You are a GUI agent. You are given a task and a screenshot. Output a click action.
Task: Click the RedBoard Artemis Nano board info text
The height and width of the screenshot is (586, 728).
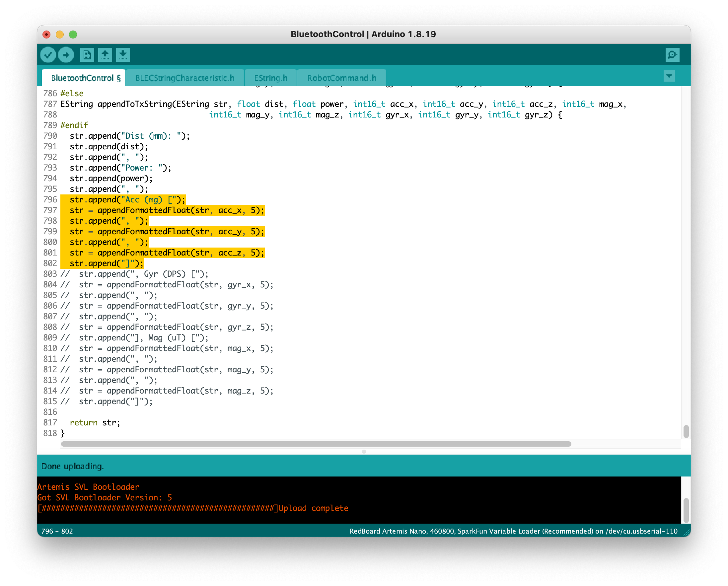click(x=514, y=531)
